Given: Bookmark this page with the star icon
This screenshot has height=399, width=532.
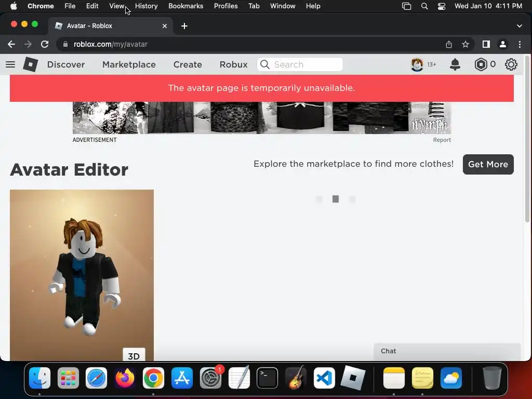Looking at the screenshot, I should (465, 44).
